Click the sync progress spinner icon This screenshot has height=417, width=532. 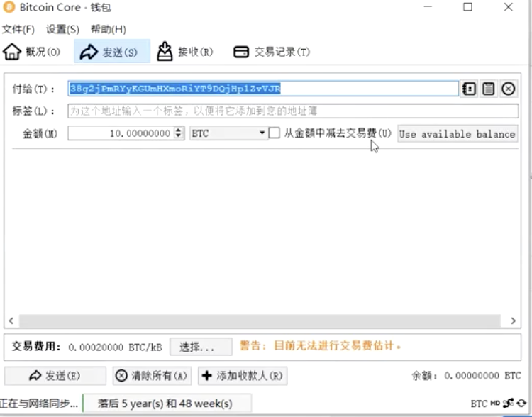pyautogui.click(x=521, y=403)
